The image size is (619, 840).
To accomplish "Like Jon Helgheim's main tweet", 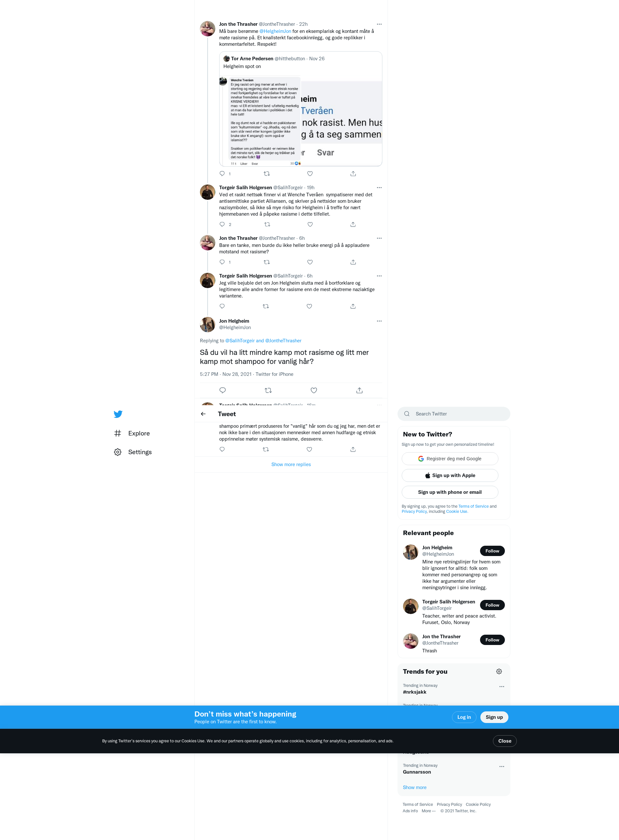I will coord(314,390).
